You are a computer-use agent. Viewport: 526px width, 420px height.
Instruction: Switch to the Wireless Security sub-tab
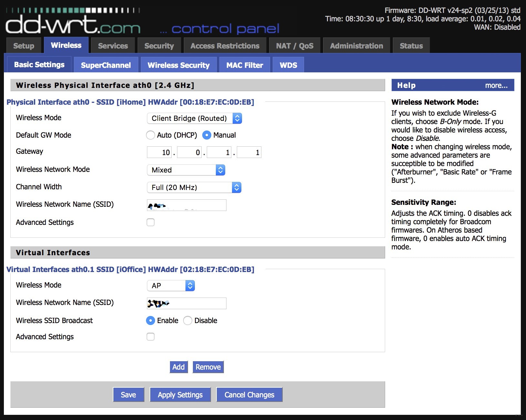point(179,65)
